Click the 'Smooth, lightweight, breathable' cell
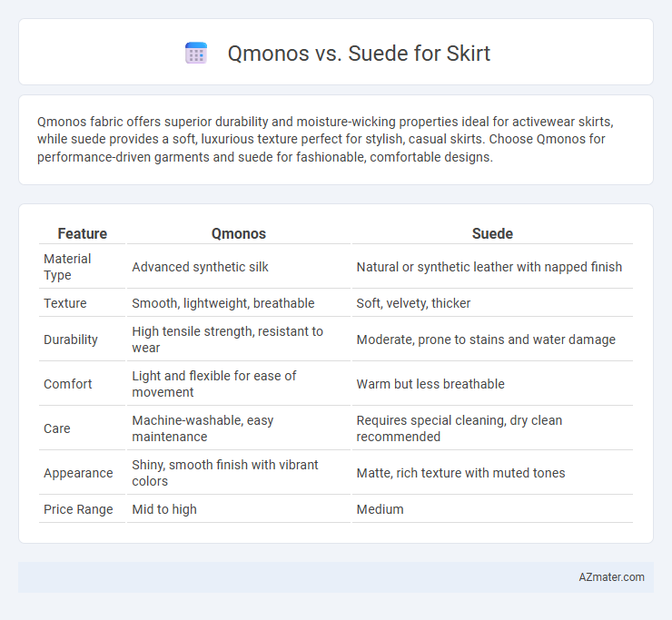This screenshot has width=672, height=620. [223, 303]
